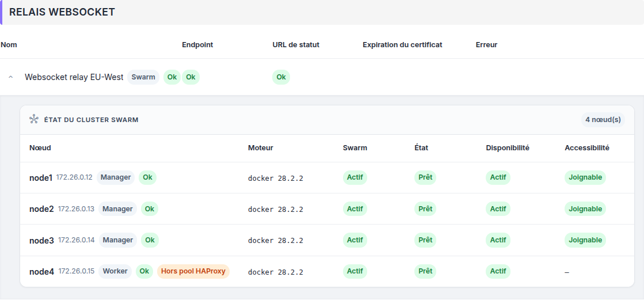
Task: Select the node4 name
Action: (42, 272)
